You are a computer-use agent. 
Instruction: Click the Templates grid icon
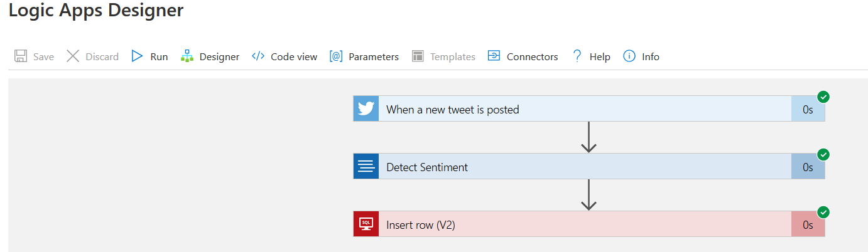pos(418,56)
